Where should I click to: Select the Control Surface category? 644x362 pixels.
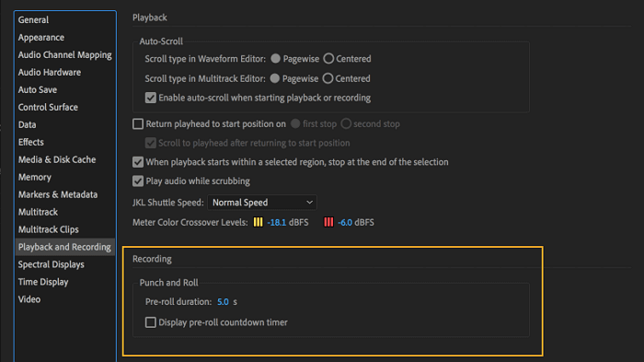click(48, 108)
